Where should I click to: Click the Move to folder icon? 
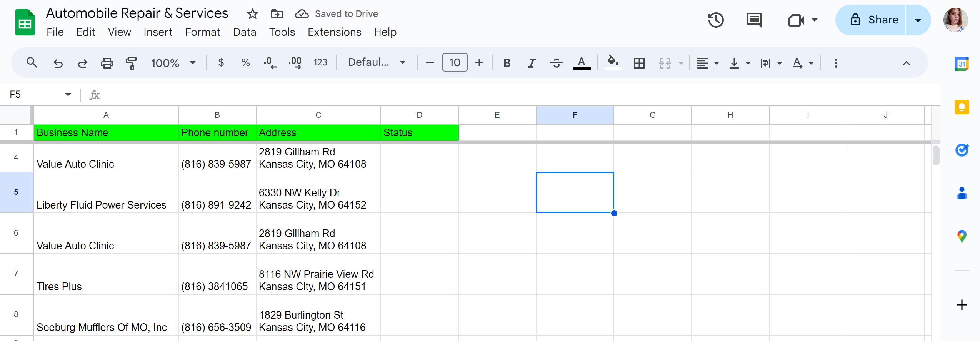[277, 14]
